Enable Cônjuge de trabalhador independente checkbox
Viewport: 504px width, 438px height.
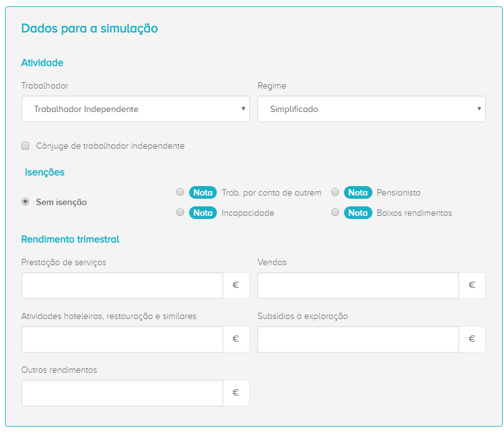pyautogui.click(x=26, y=146)
